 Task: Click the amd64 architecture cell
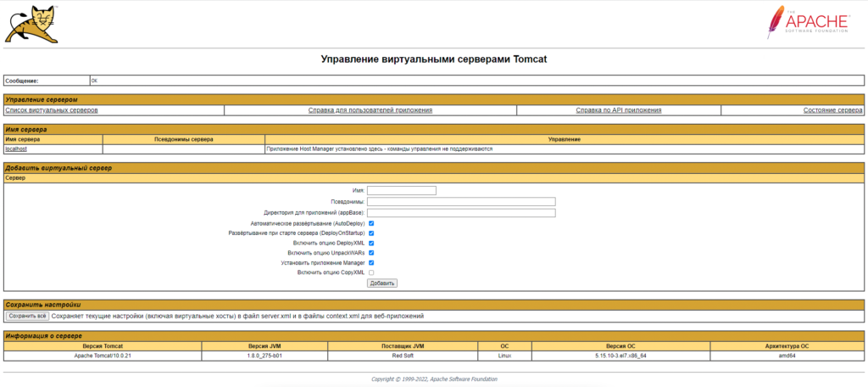787,356
